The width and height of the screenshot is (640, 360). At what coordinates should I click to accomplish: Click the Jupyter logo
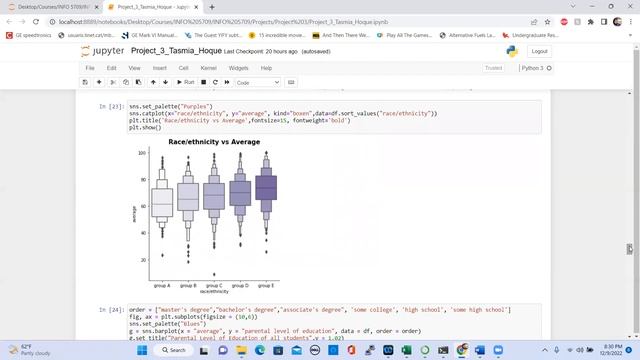tap(102, 51)
